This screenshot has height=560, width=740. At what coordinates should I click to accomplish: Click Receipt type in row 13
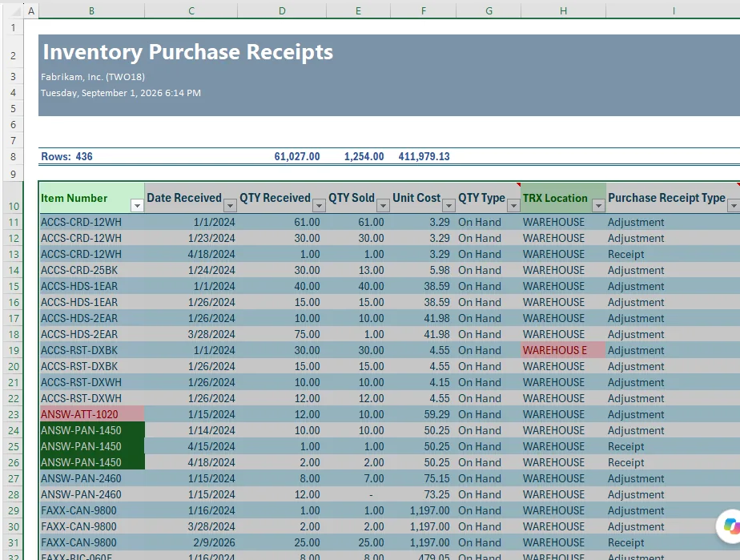coord(674,254)
